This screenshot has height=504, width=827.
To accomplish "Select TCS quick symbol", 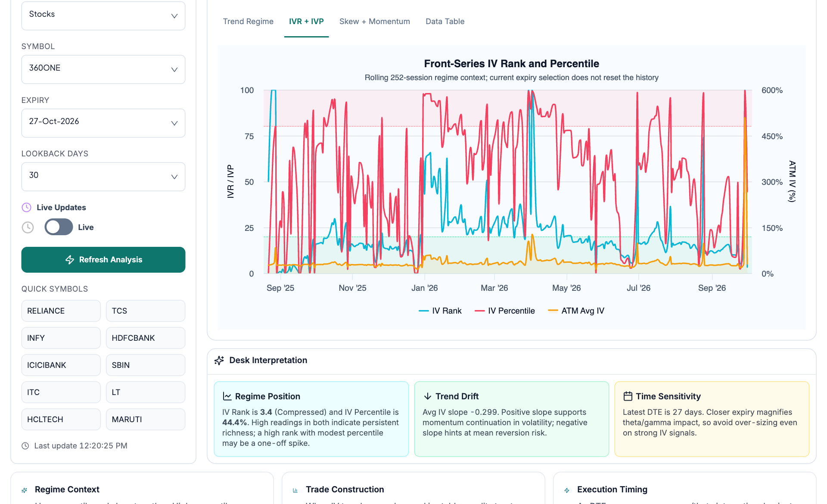I will pos(146,311).
